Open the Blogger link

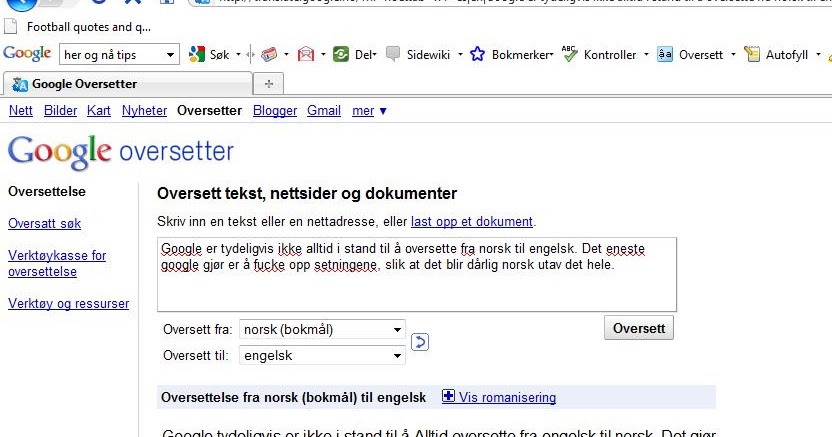(275, 110)
